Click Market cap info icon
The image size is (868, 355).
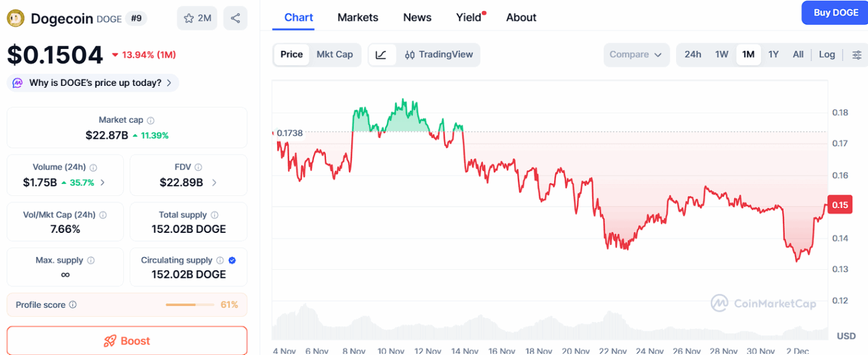point(151,120)
